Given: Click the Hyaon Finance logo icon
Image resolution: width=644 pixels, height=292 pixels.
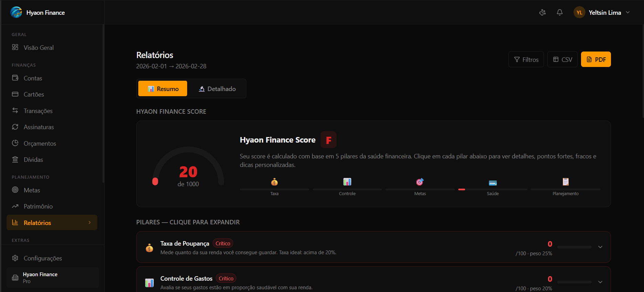Looking at the screenshot, I should coord(16,12).
